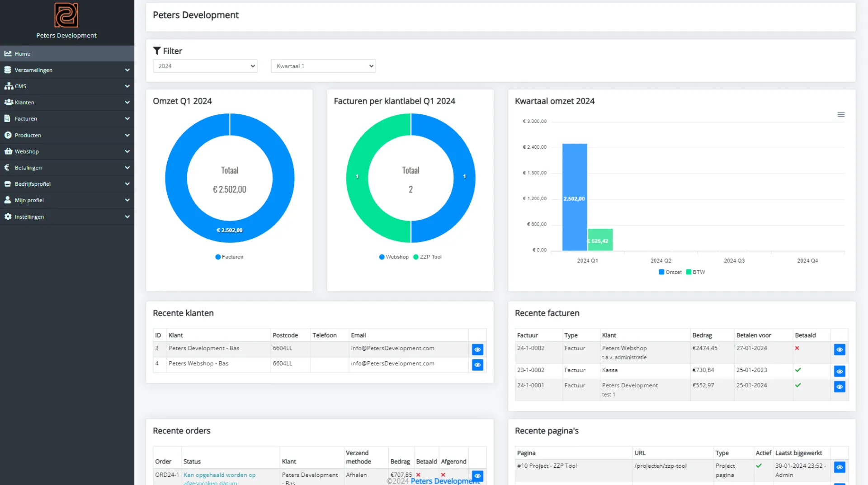868x485 pixels.
Task: Click the Kwartaal omzet chart menu icon
Action: pos(841,114)
